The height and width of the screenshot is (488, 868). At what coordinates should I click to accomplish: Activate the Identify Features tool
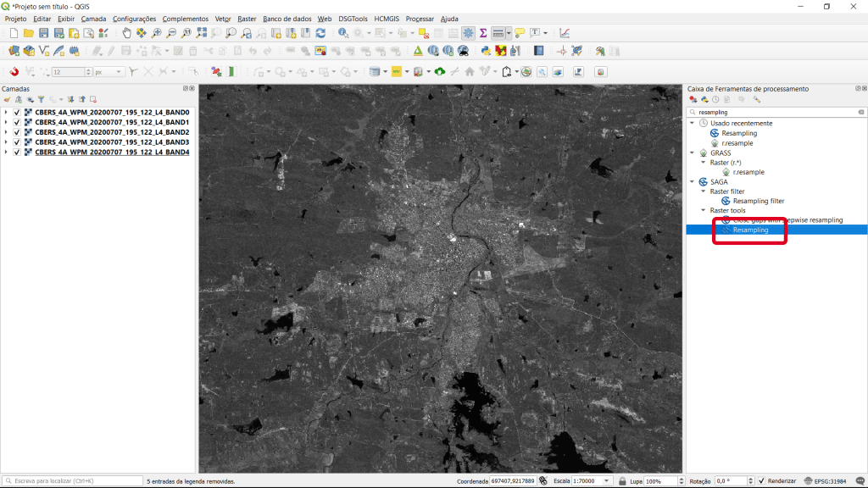point(343,33)
